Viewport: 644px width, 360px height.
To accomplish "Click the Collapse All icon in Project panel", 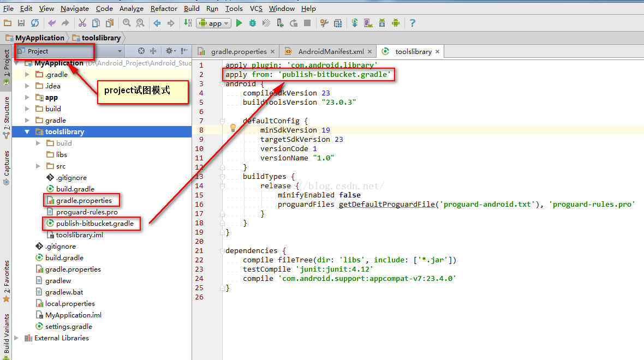I will click(153, 51).
